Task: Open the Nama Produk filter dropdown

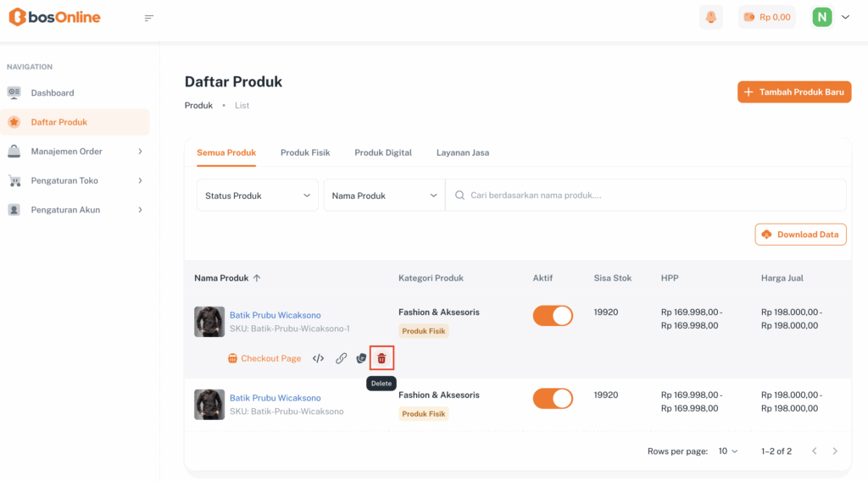Action: [384, 196]
